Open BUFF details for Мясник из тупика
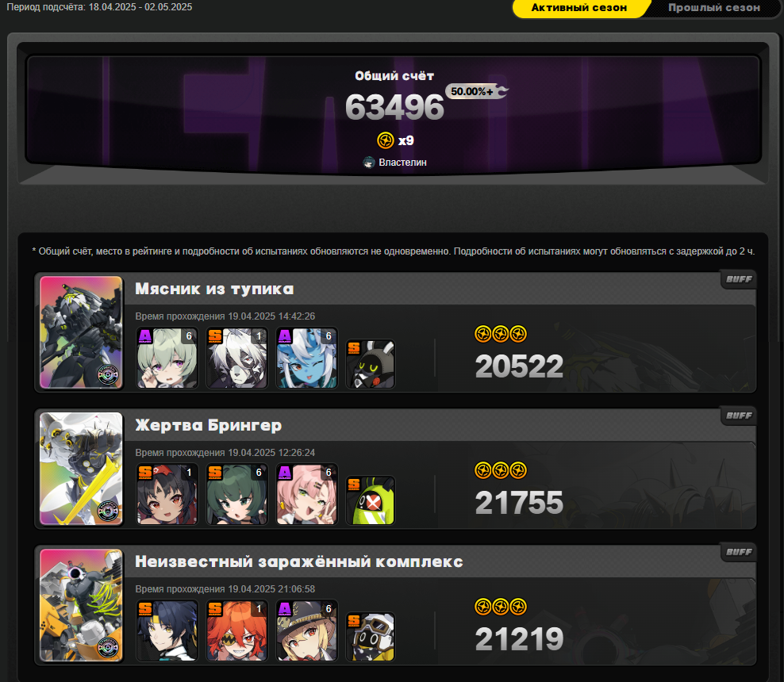 (739, 279)
